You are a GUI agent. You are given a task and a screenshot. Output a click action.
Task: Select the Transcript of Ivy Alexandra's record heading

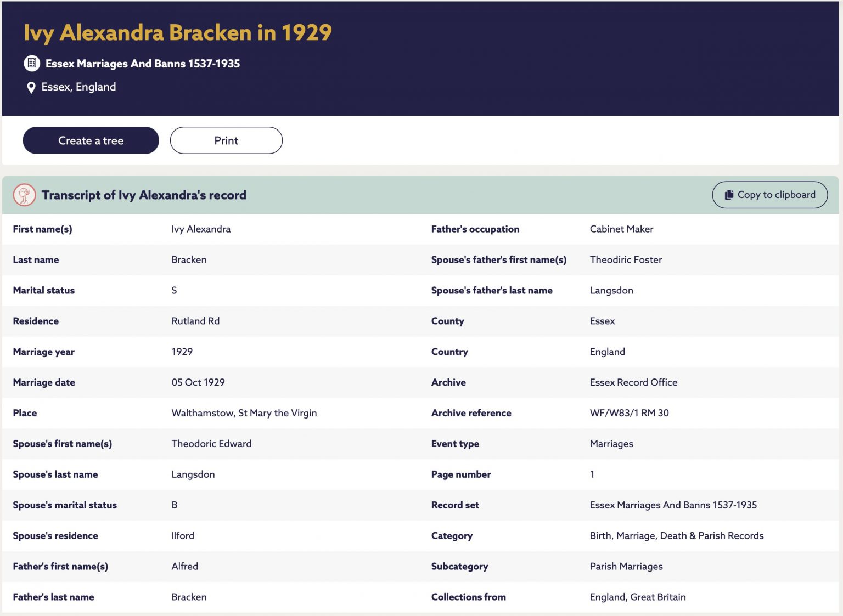click(144, 195)
